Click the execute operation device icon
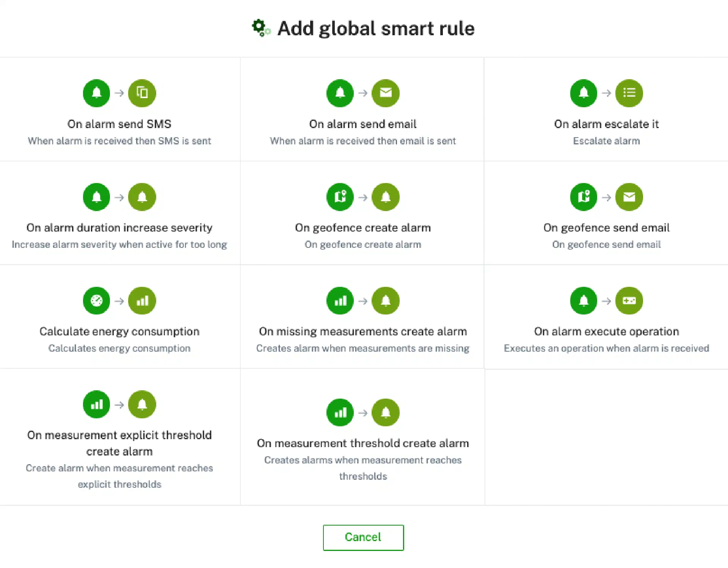The height and width of the screenshot is (568, 728). click(x=629, y=301)
